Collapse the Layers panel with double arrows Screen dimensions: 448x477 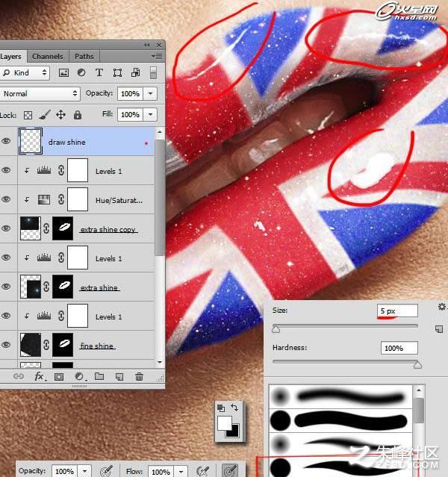click(146, 45)
